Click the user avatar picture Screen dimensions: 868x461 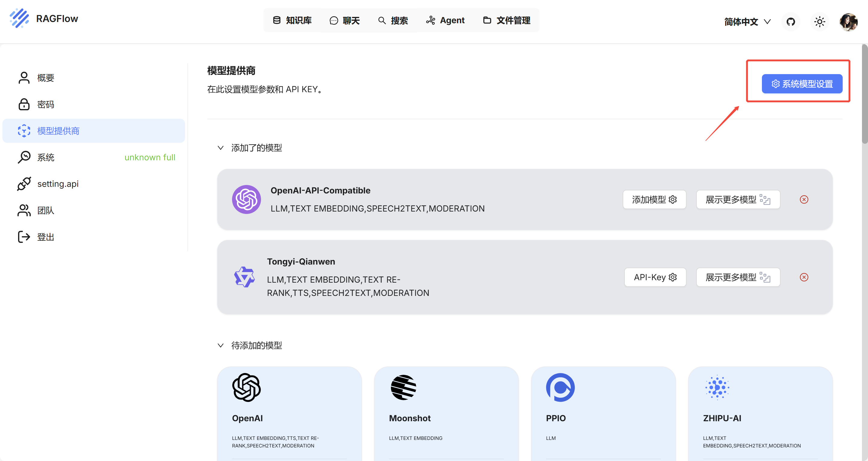(848, 22)
